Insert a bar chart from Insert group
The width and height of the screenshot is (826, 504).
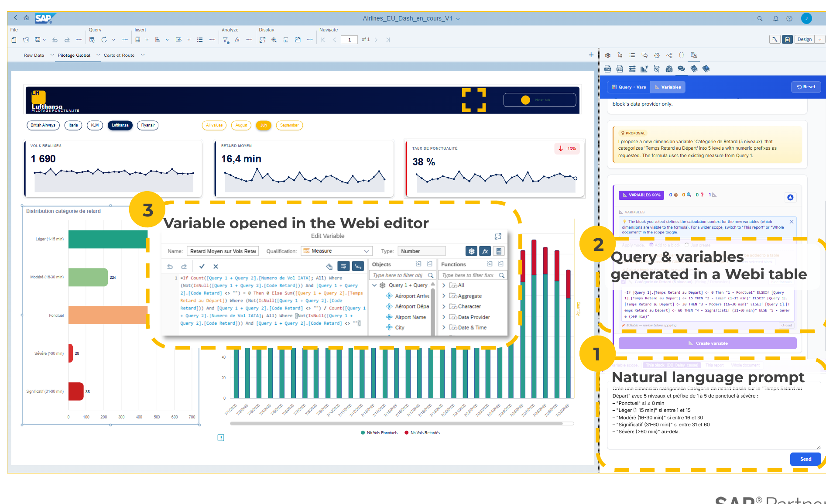[x=158, y=40]
